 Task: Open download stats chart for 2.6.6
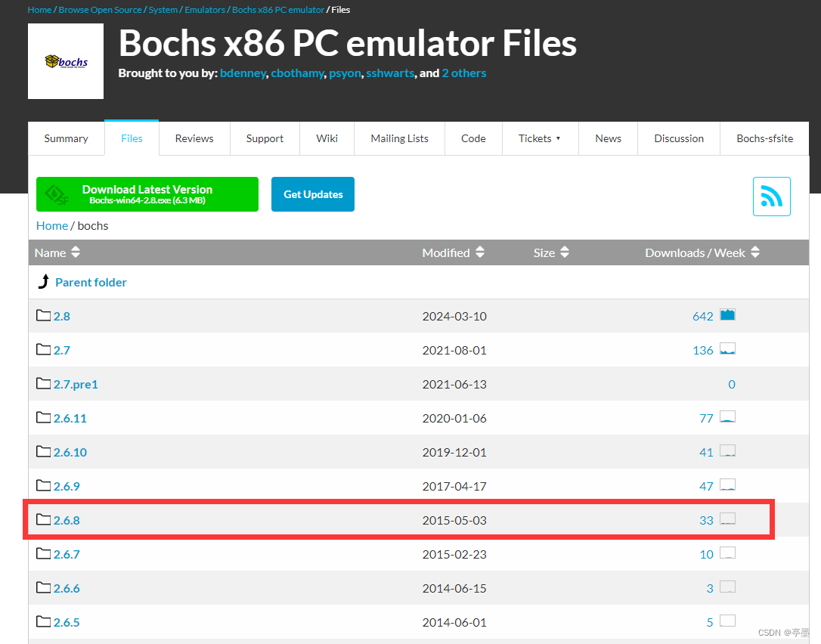(727, 587)
